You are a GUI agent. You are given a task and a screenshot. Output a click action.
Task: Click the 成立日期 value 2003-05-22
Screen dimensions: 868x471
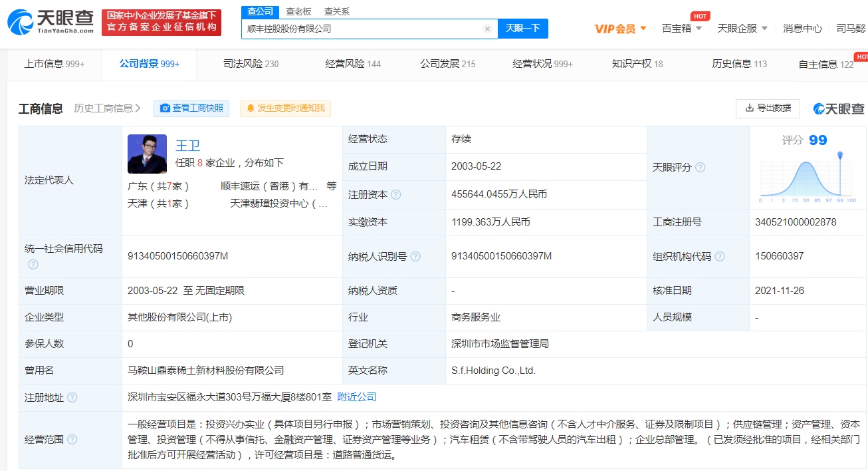475,166
